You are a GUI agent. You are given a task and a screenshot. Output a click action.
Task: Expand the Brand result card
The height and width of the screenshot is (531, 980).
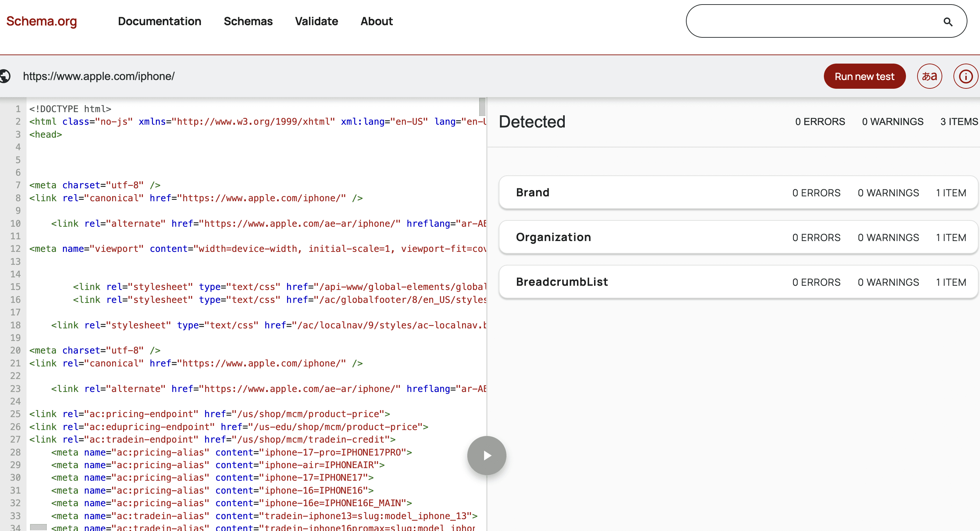533,192
